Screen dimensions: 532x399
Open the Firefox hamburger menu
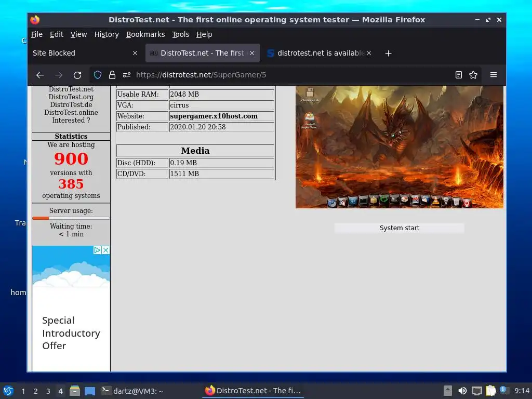tap(494, 75)
